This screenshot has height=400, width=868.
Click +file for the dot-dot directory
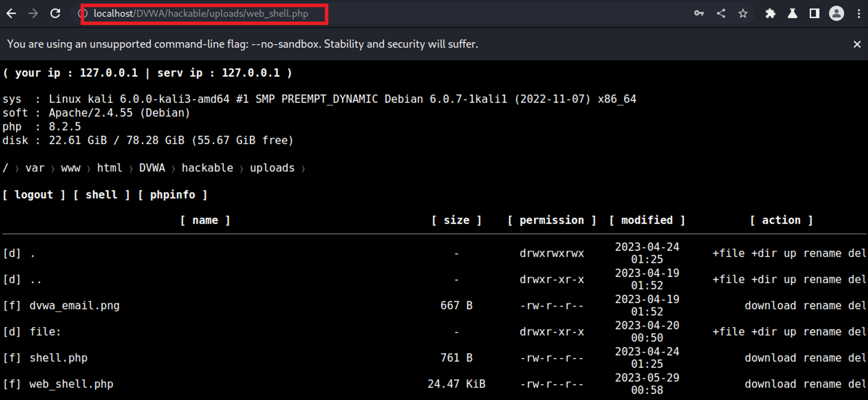pyautogui.click(x=728, y=280)
